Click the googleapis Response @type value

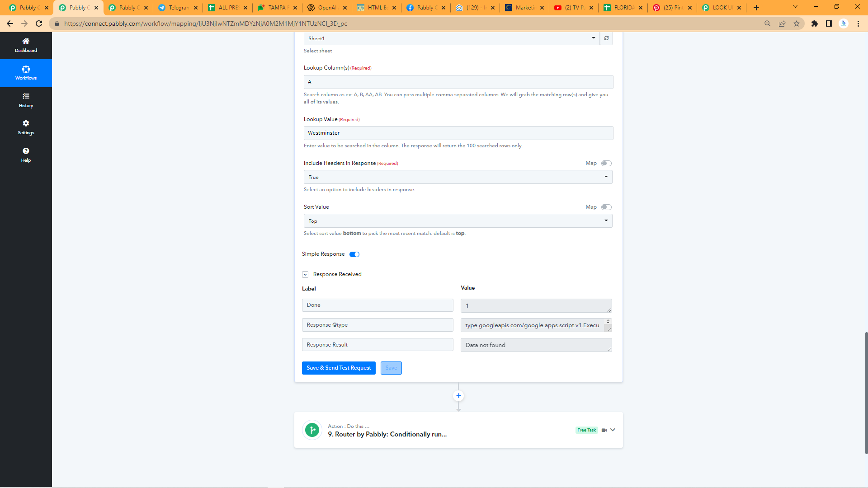pyautogui.click(x=532, y=325)
